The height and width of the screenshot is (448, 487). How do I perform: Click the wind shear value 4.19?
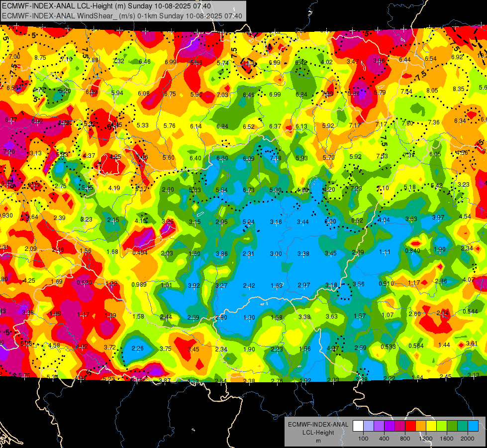point(114,188)
